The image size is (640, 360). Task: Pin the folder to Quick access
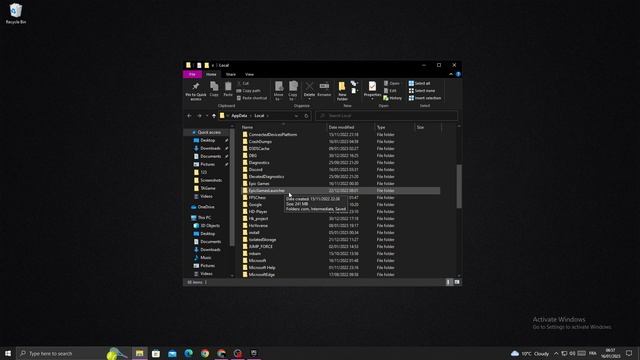coord(196,91)
